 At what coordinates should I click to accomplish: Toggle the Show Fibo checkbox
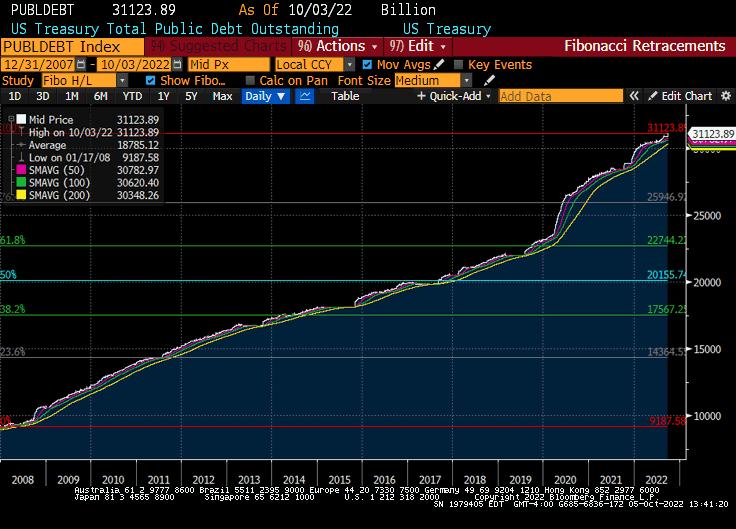click(x=150, y=80)
